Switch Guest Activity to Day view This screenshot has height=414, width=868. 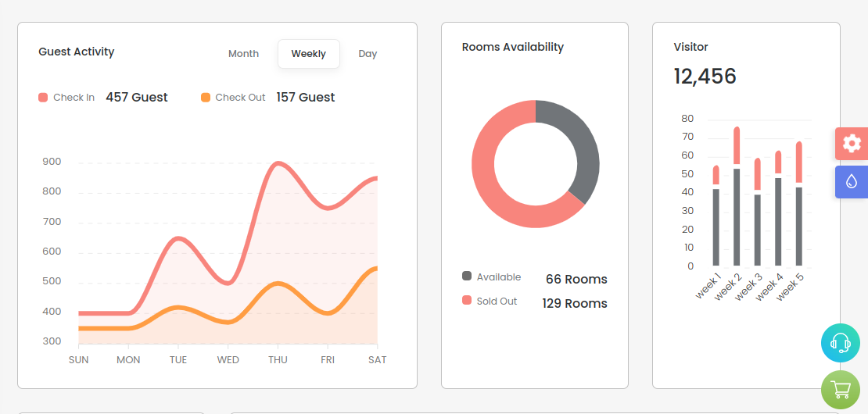(x=368, y=54)
